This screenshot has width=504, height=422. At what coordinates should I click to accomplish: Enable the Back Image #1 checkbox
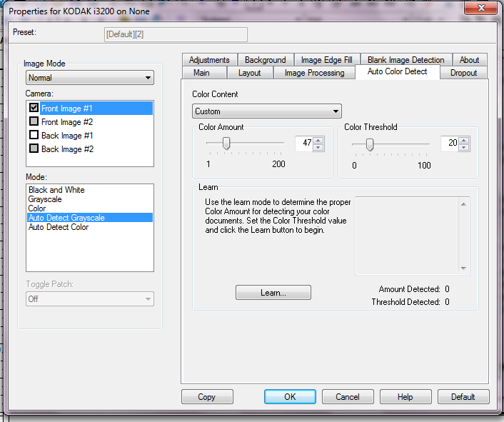34,135
